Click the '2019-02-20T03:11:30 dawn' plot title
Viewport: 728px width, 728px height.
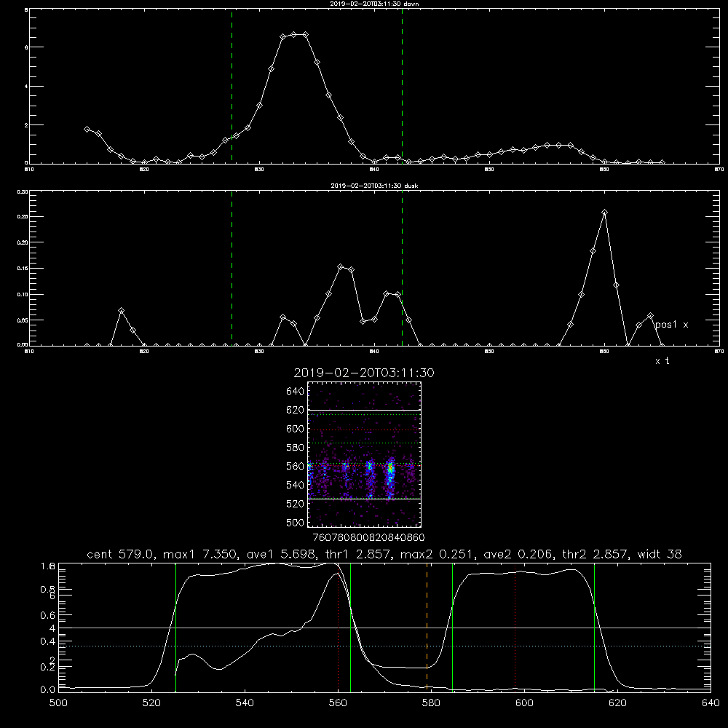(x=374, y=4)
